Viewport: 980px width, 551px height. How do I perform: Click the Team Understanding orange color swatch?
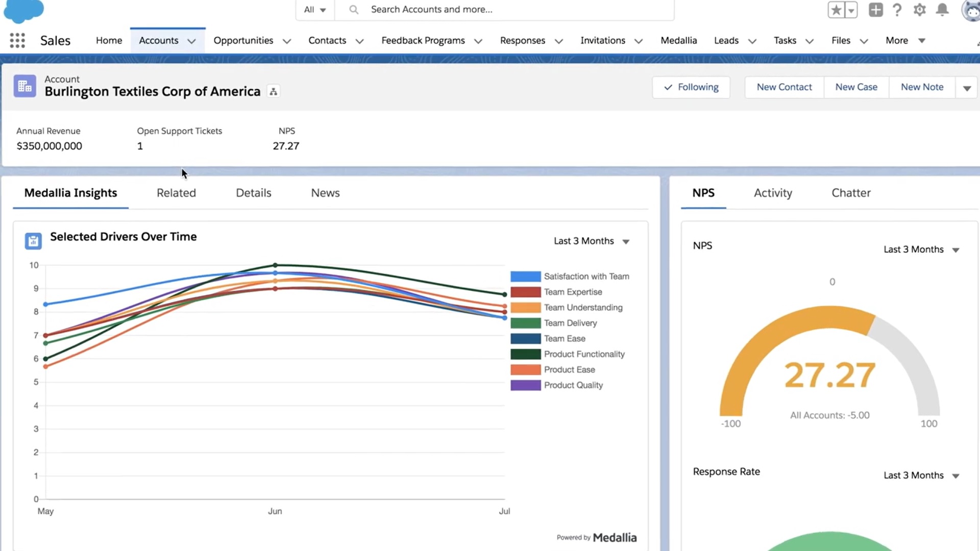525,308
